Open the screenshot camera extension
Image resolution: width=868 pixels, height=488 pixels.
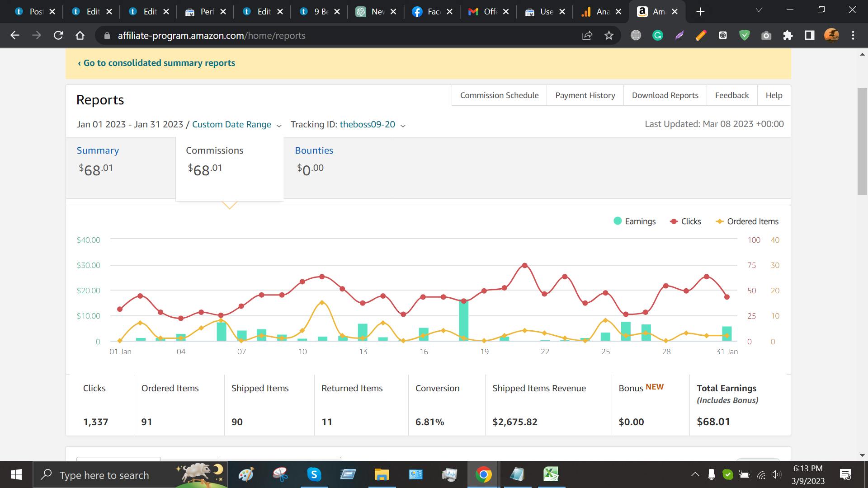coord(766,35)
